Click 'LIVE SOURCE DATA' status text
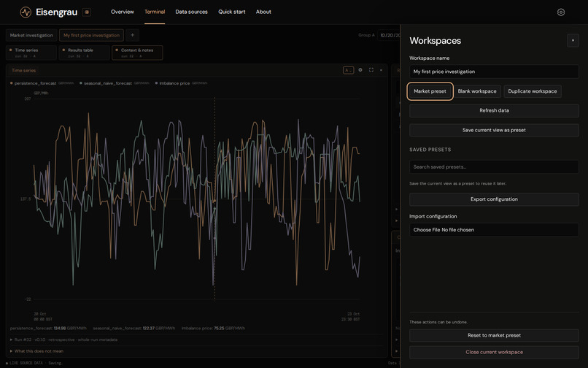Viewport: 588px width, 368px height. pos(26,363)
